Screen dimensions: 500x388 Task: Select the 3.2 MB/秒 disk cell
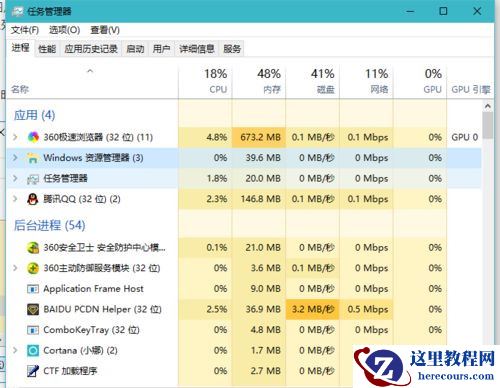(313, 309)
